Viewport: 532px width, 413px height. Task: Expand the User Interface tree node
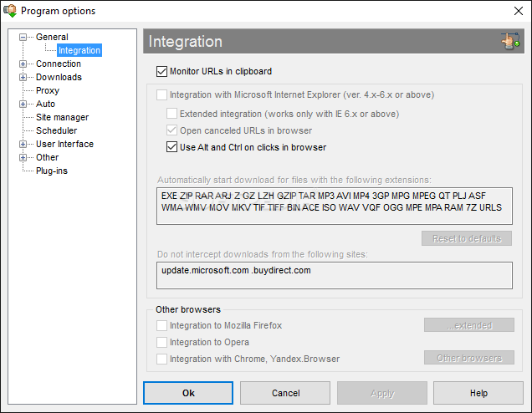(23, 144)
